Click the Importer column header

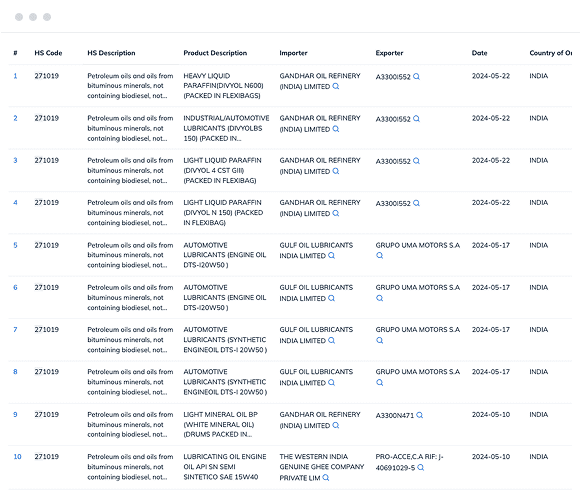pos(293,53)
